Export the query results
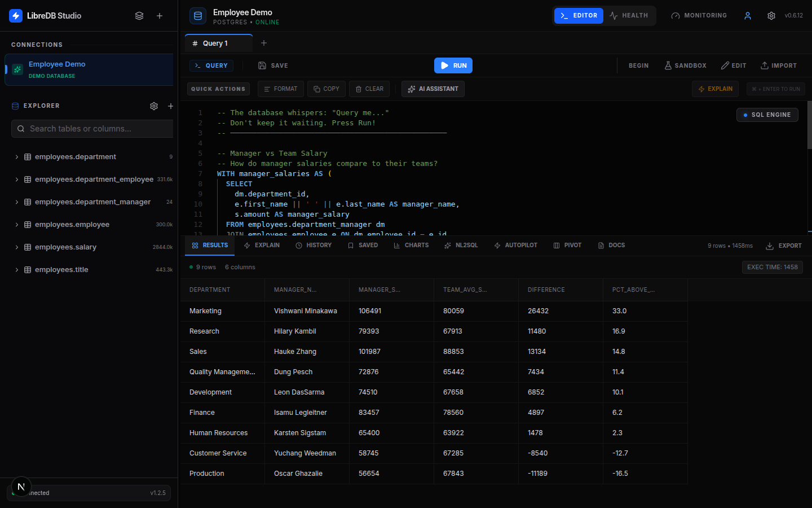Screen dimensions: 812x508 (x=784, y=246)
